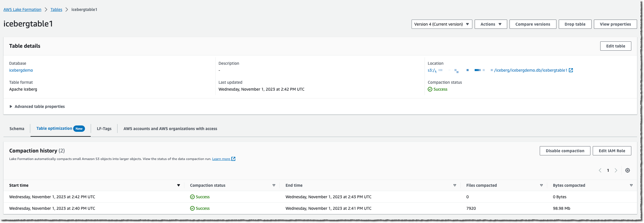Viewport: 644px width, 223px height.
Task: Click the Bytes compacted column header
Action: point(569,185)
